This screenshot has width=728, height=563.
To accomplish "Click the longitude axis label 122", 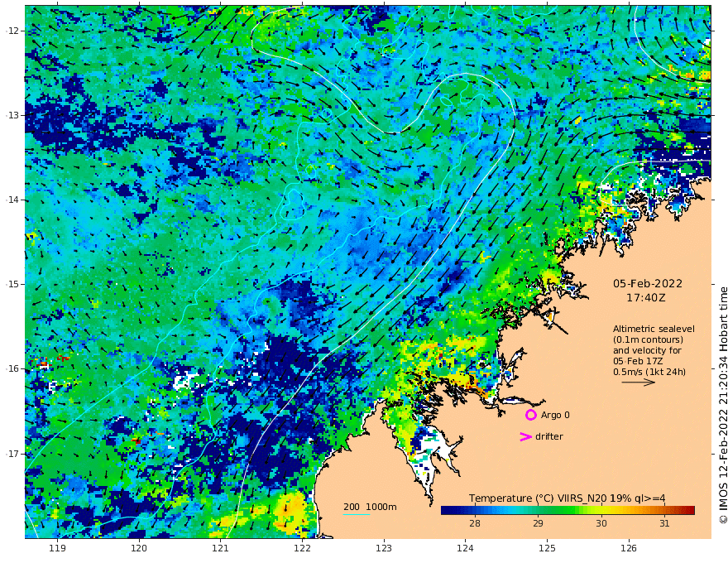I will coord(302,549).
